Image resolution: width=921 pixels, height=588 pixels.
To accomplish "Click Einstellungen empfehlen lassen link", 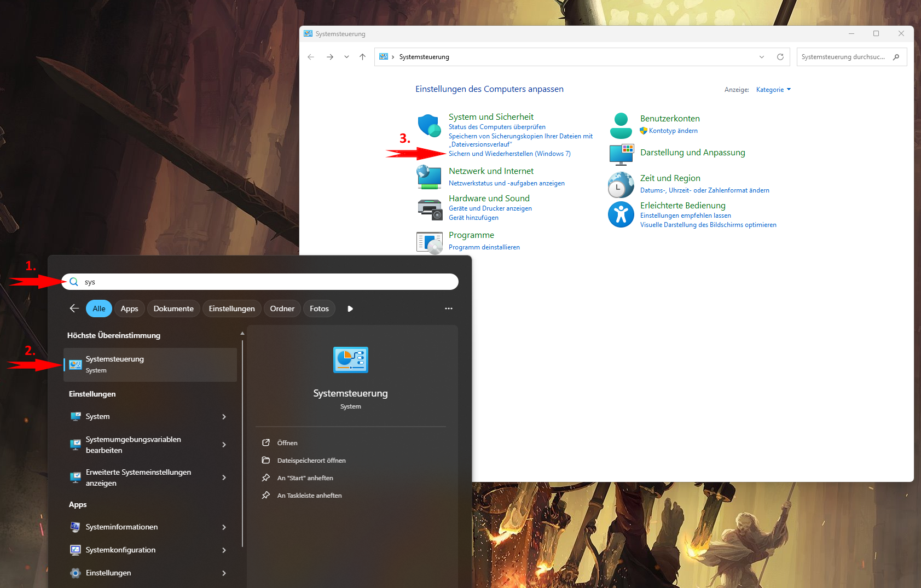I will pyautogui.click(x=686, y=216).
